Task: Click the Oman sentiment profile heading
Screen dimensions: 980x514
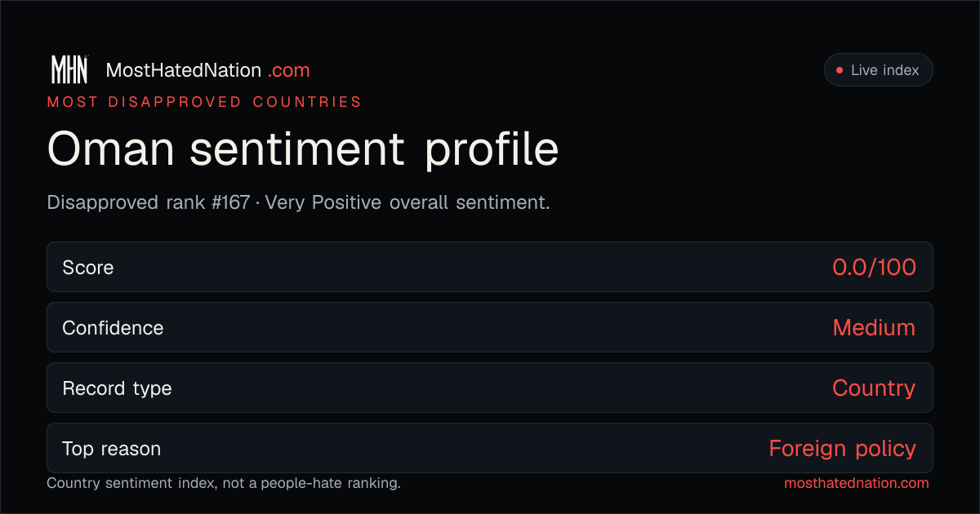Action: 303,149
